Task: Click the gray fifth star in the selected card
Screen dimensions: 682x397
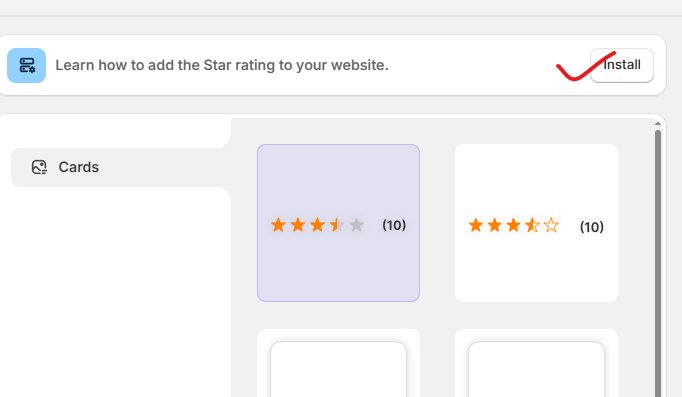Action: [357, 225]
